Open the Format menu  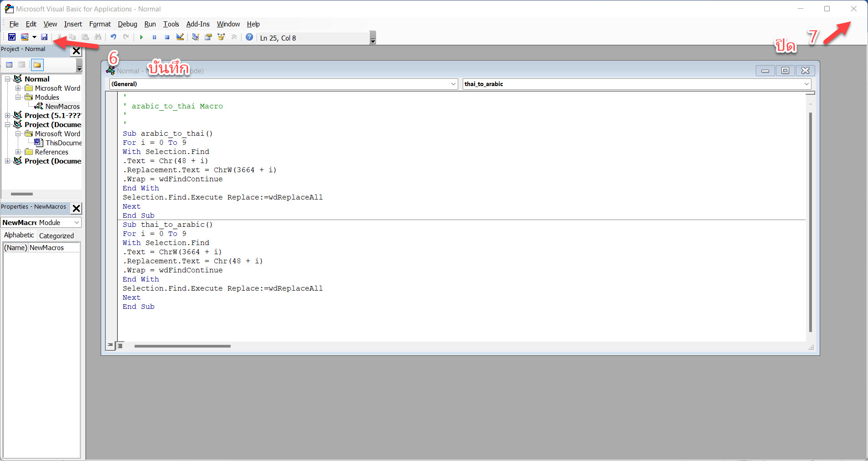pos(100,24)
